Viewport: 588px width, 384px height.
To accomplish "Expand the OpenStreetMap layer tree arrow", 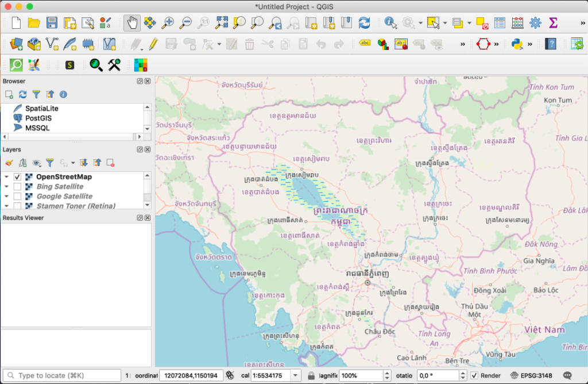I will [6, 177].
